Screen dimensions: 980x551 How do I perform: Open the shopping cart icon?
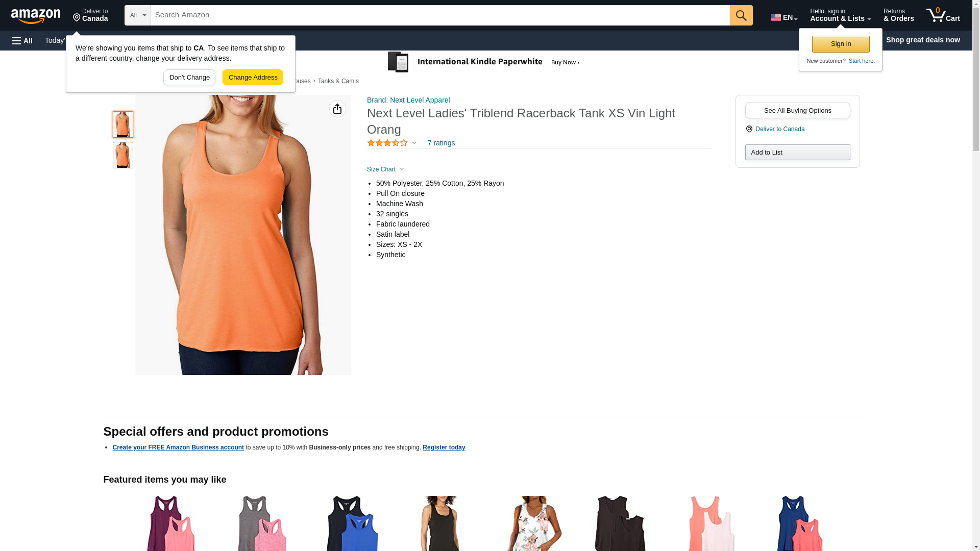tap(943, 15)
